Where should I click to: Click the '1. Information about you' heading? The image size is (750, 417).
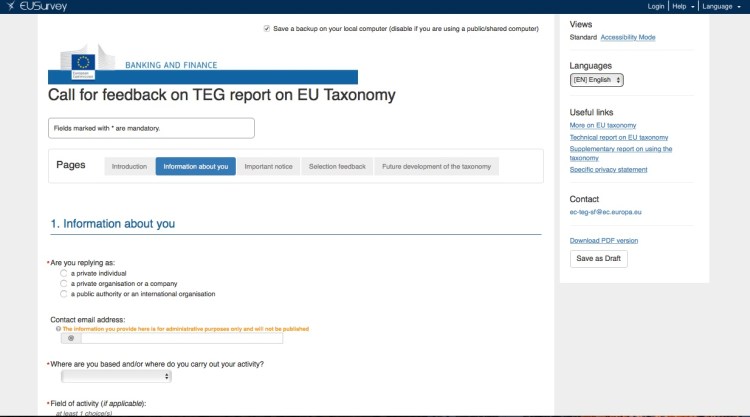(113, 224)
